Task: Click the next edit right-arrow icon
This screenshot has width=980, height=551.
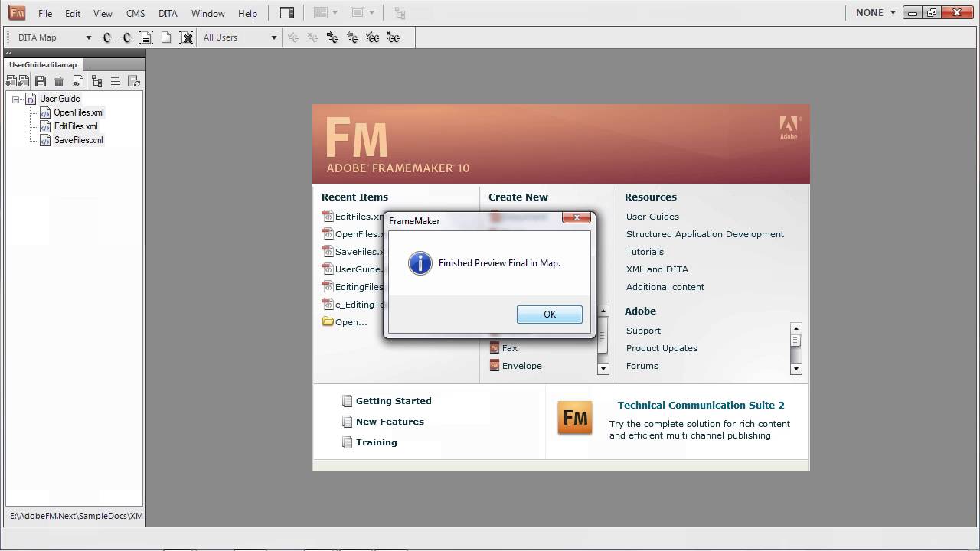Action: point(332,37)
